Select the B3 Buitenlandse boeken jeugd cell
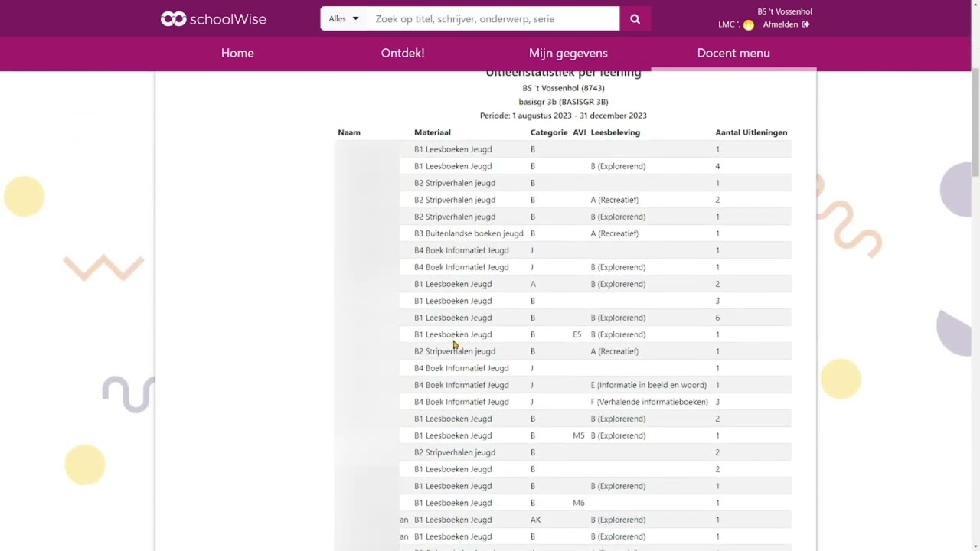The image size is (980, 551). (x=469, y=233)
